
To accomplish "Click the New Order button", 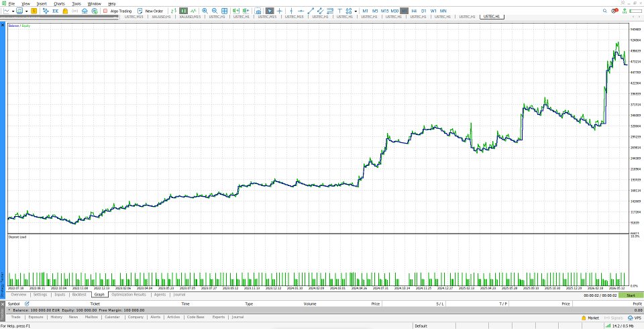I will [150, 11].
